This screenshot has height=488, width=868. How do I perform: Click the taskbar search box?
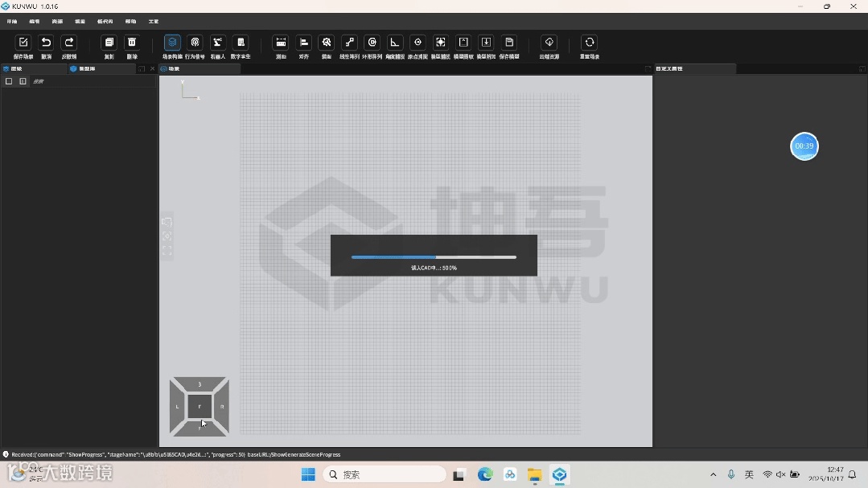[385, 474]
